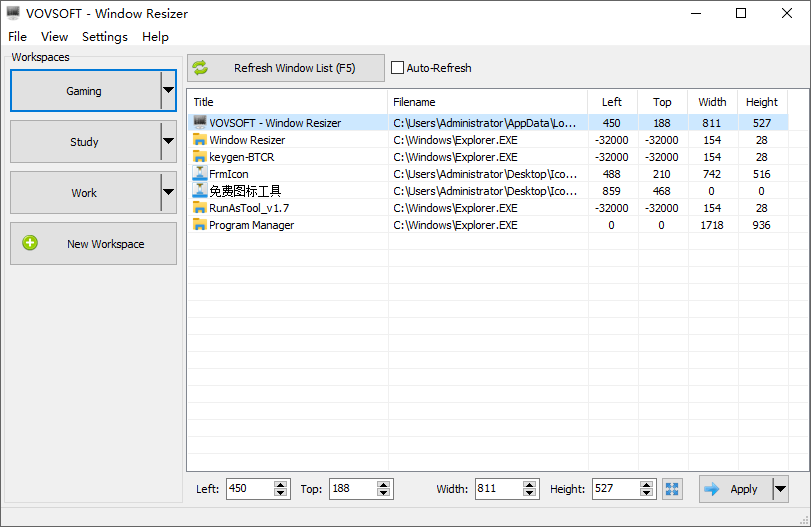
Task: Select the 'keygen-BTCR' row
Action: click(488, 157)
